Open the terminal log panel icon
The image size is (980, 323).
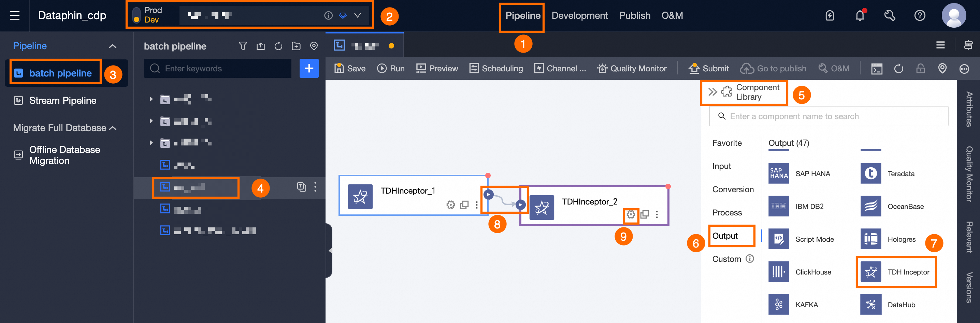(877, 69)
